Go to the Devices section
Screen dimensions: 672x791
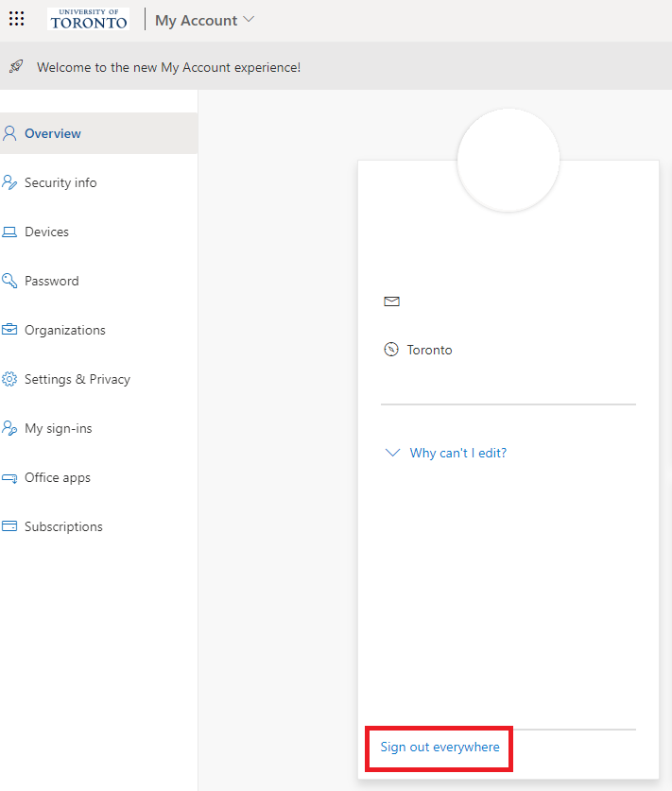46,232
